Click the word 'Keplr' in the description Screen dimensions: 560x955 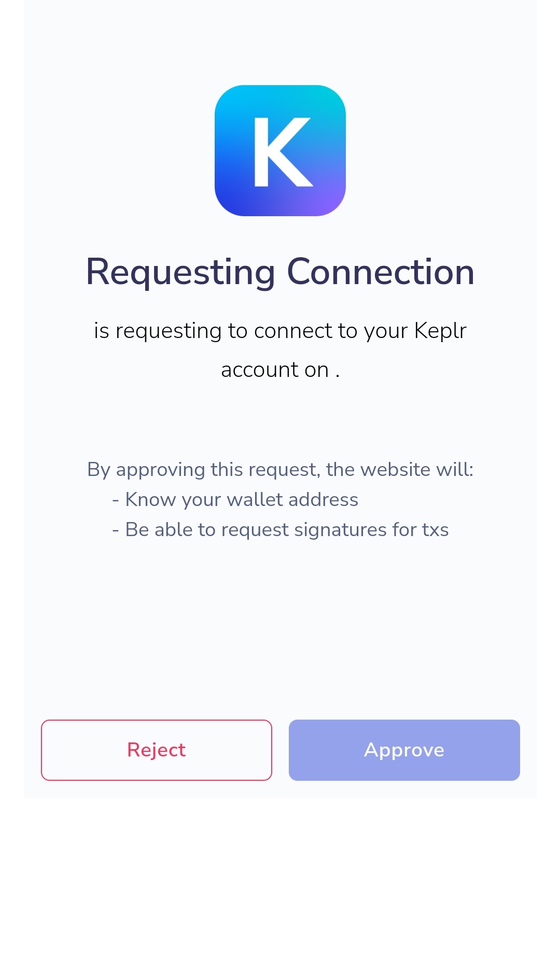tap(441, 331)
